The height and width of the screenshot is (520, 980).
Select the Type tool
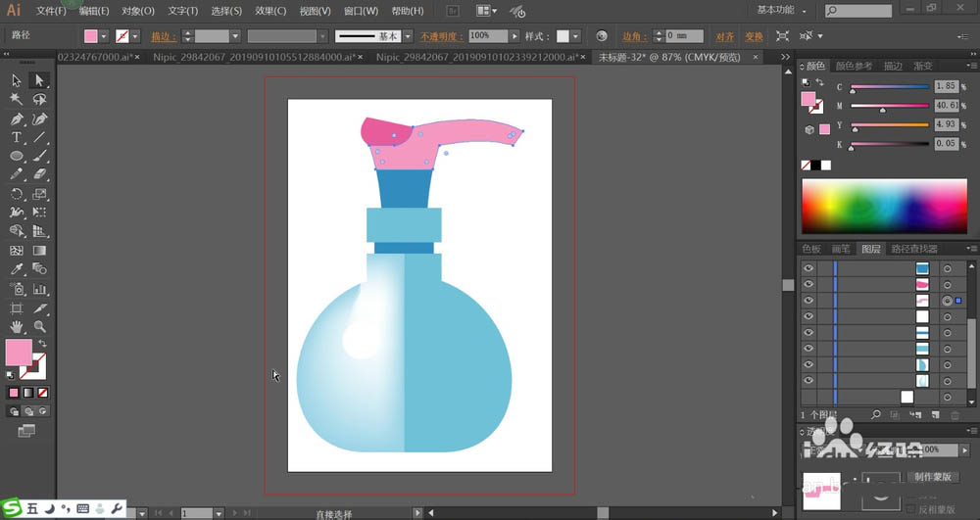(x=17, y=137)
